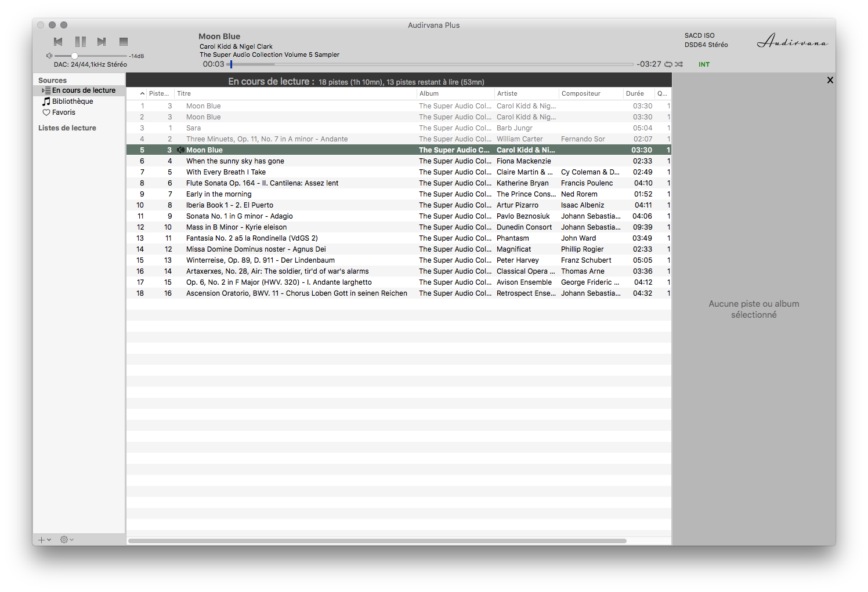Click composer Francis Poulenc cell
868x592 pixels.
[x=587, y=183]
